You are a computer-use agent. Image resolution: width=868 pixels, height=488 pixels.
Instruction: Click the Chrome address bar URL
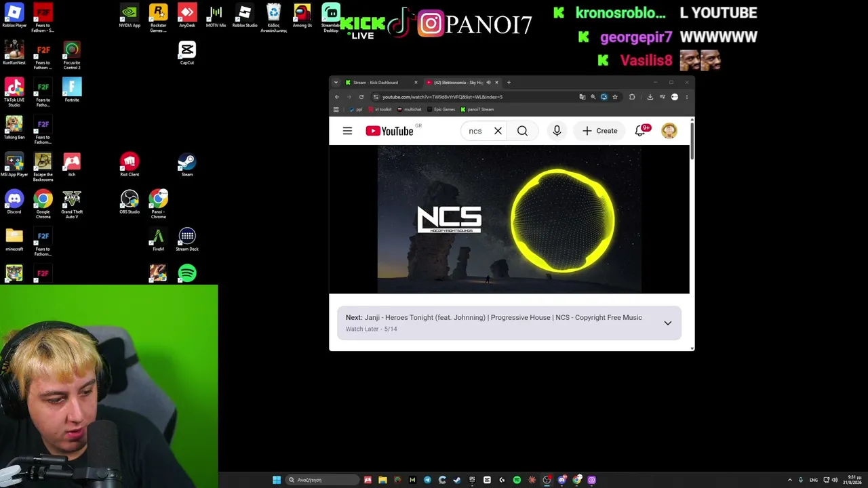(442, 97)
